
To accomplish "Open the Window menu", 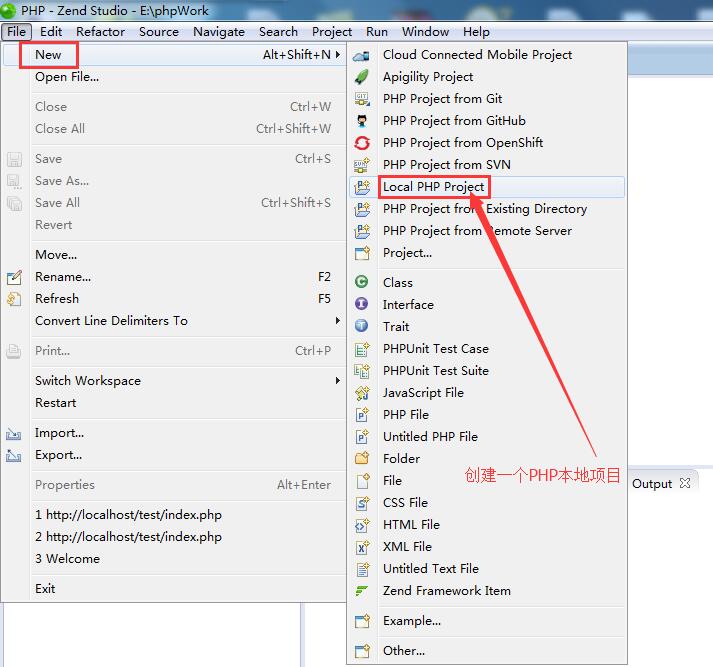I will point(425,32).
